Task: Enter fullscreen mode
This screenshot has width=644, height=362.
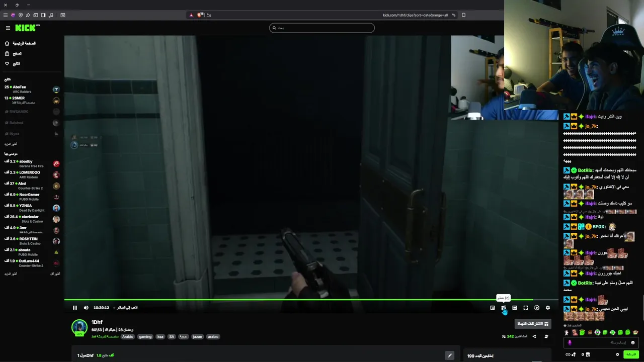Action: tap(526, 308)
